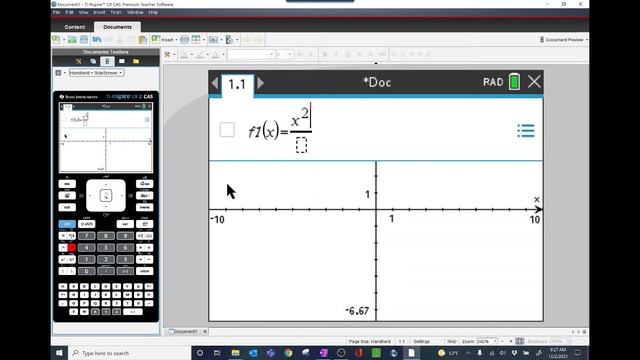This screenshot has width=640, height=360.
Task: Open the function history list icon
Action: pos(526,131)
